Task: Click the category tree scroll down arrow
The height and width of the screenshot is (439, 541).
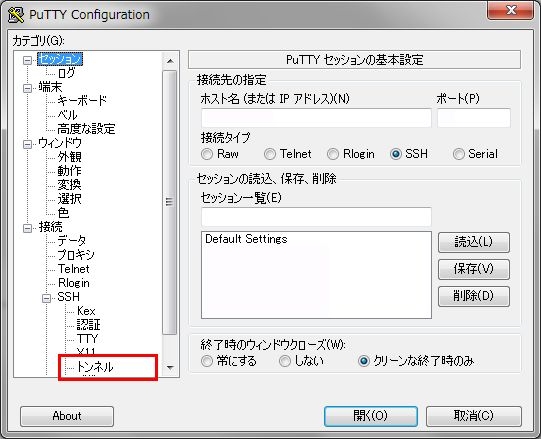Action: (x=170, y=368)
